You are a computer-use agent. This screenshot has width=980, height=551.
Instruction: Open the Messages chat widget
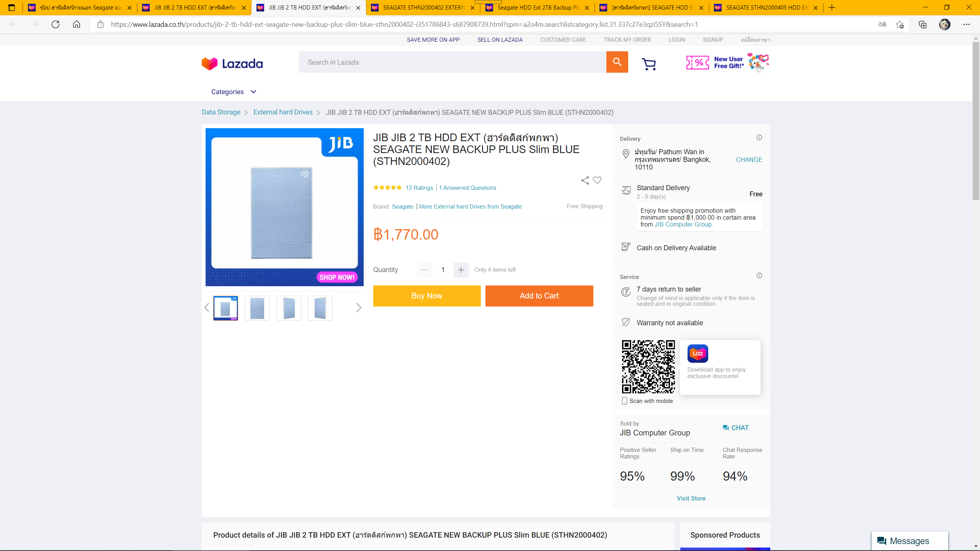click(x=910, y=541)
